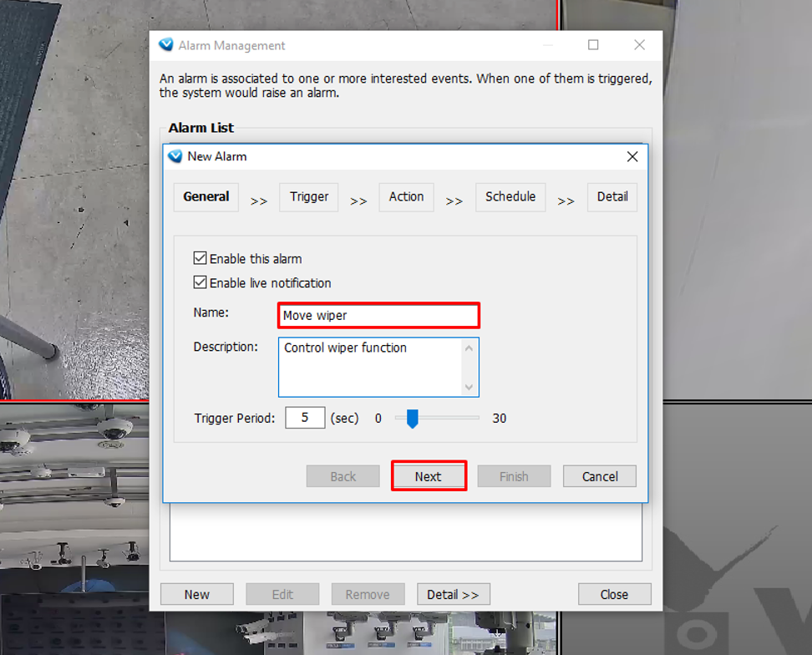
Task: Uncheck Enable this alarm
Action: [200, 259]
